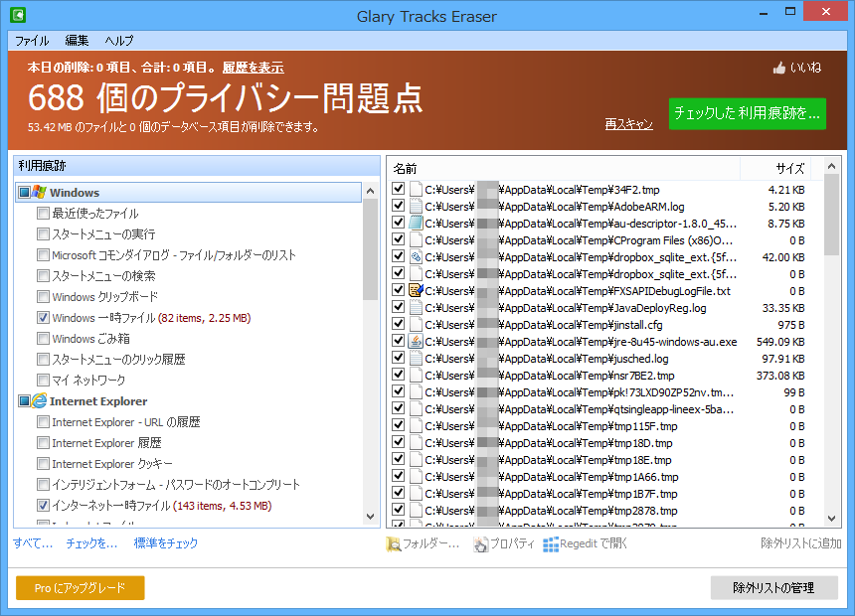This screenshot has width=855, height=616.
Task: Toggle Windows クリップボード checkbox
Action: point(43,296)
